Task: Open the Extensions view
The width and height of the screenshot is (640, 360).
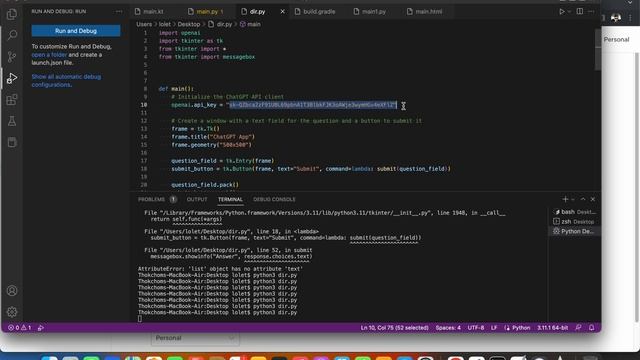Action: (x=12, y=100)
